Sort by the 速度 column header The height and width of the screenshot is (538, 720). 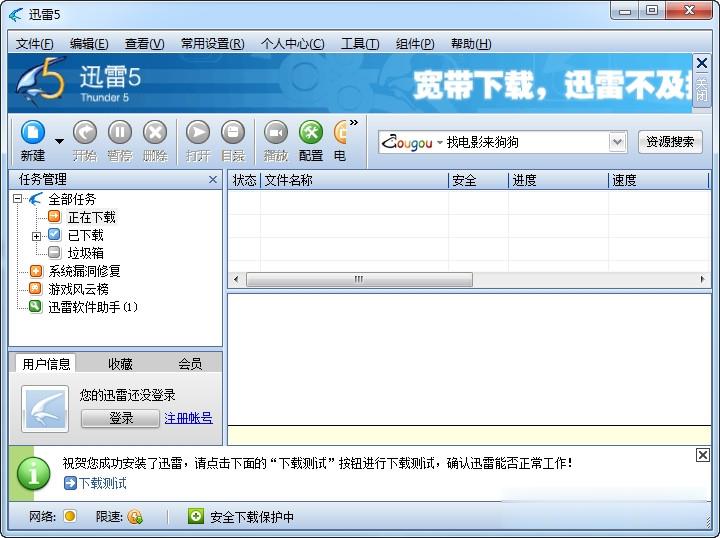(x=659, y=180)
